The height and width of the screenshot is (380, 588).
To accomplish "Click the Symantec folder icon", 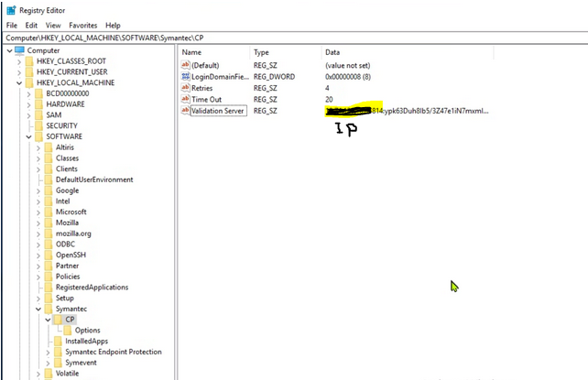I will (49, 309).
